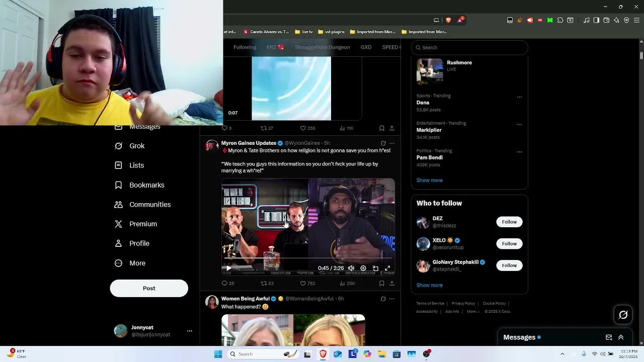This screenshot has width=644, height=362.
Task: Click the Post button
Action: [149, 288]
